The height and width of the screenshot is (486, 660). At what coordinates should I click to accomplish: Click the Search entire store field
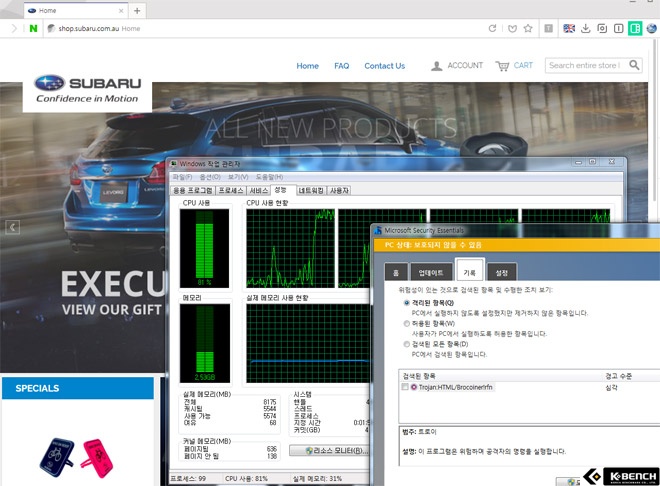[586, 65]
